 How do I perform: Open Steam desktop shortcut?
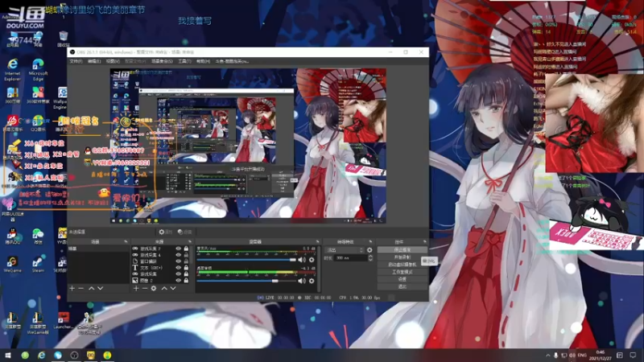tap(38, 265)
